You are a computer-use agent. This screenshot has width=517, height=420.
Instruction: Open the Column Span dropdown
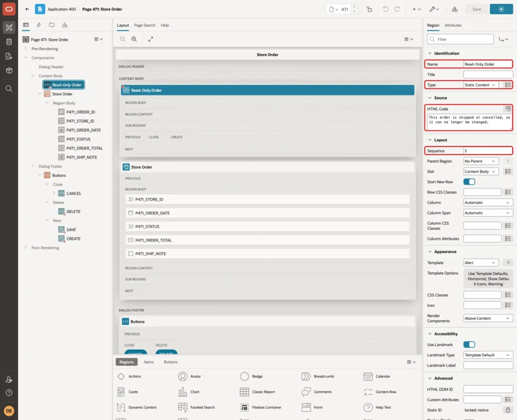point(488,213)
